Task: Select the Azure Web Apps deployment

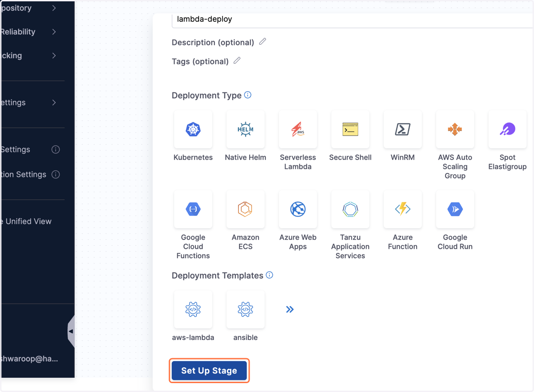Action: (298, 209)
